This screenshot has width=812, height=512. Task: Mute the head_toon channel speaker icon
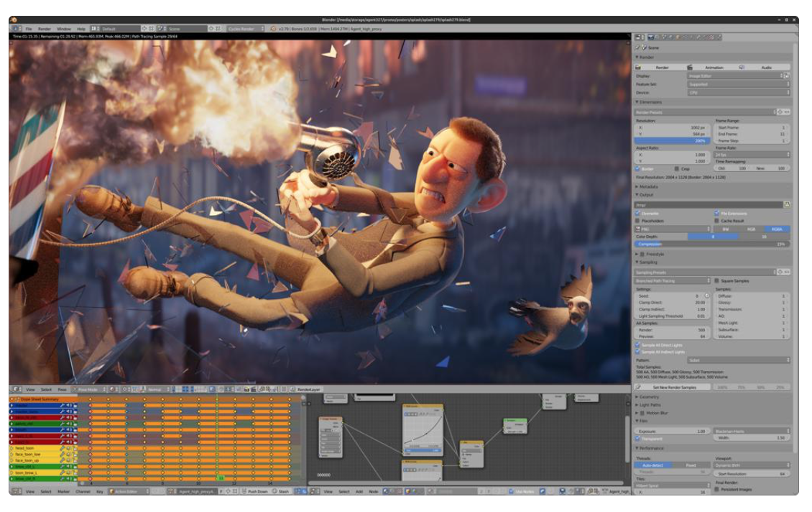point(68,448)
